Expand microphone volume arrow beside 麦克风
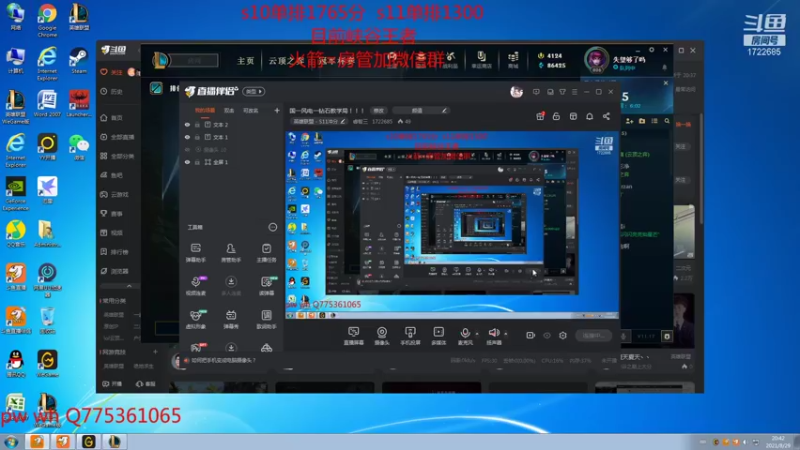Screen dimensions: 800x450 pos(477,334)
